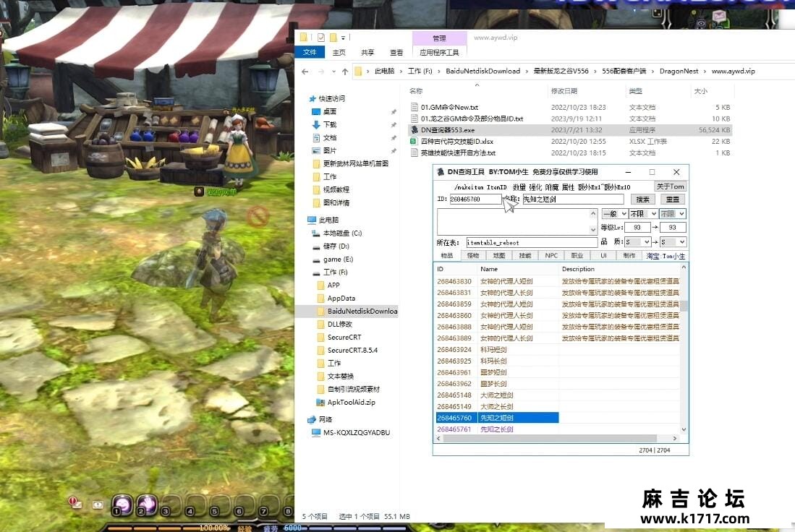
Task: Click the results list horizontal scrollbar
Action: 550,438
